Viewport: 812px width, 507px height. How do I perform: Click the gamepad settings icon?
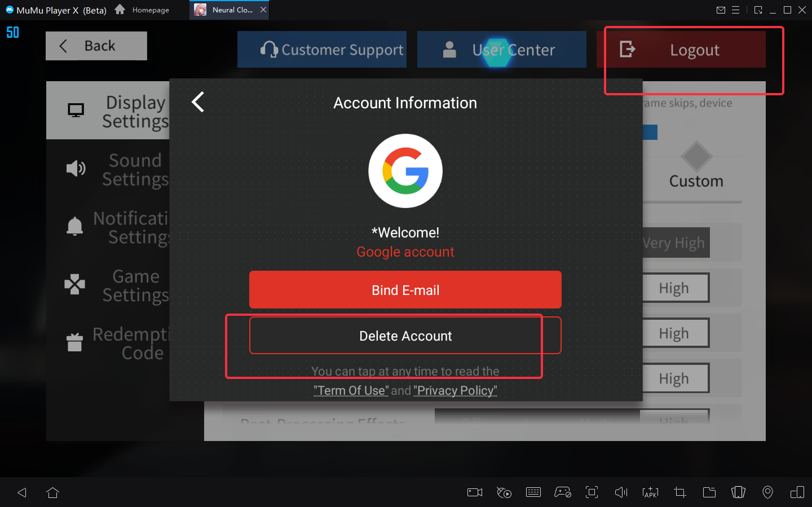(x=563, y=492)
